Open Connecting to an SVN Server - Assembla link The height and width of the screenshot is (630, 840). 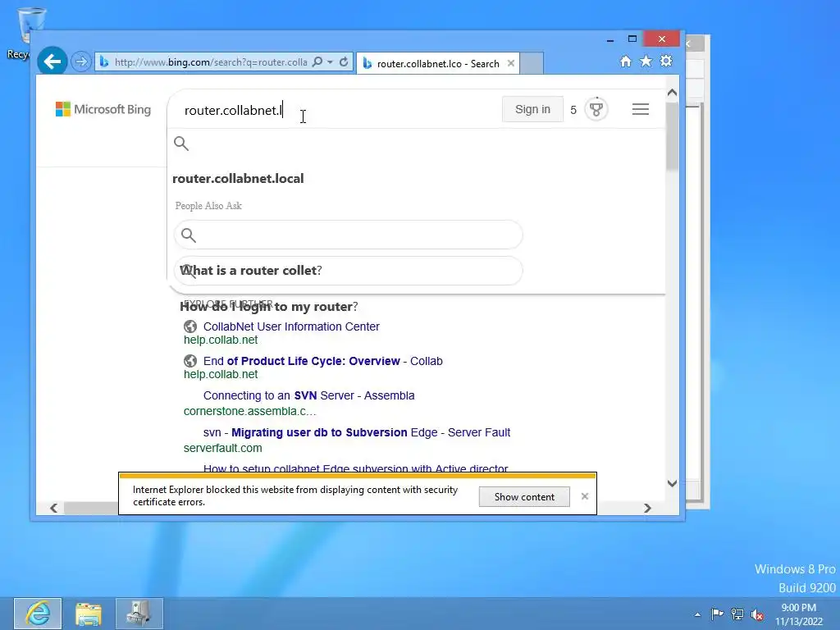(x=309, y=395)
